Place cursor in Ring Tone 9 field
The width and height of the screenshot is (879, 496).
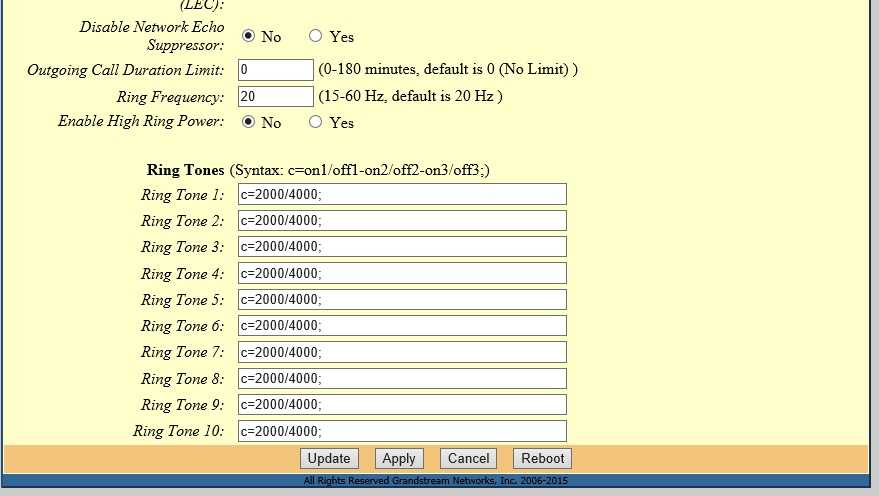(402, 404)
